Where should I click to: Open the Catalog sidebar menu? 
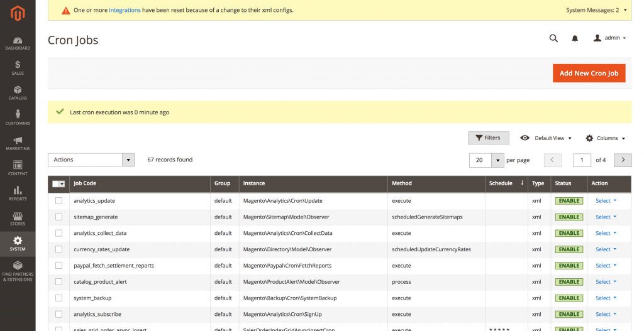pos(18,93)
